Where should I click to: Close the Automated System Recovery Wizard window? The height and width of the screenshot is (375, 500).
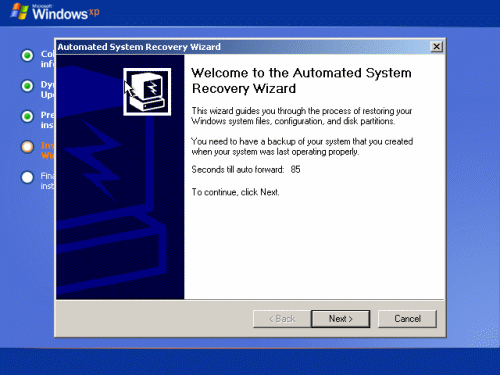[436, 47]
